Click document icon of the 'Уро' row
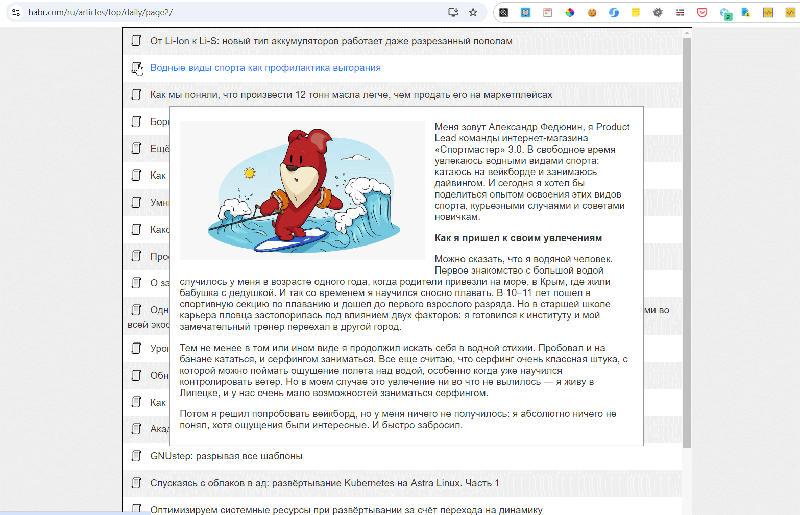This screenshot has height=515, width=800. [136, 349]
